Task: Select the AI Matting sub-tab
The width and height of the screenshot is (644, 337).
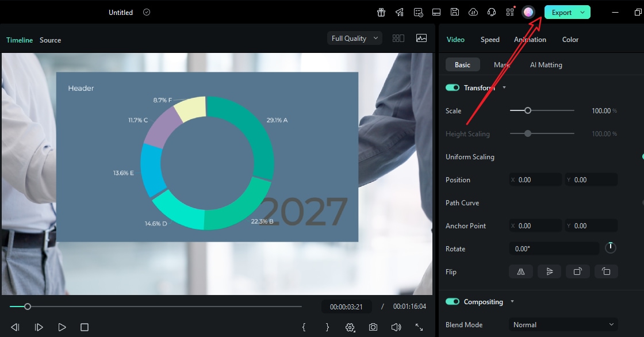Action: click(546, 64)
